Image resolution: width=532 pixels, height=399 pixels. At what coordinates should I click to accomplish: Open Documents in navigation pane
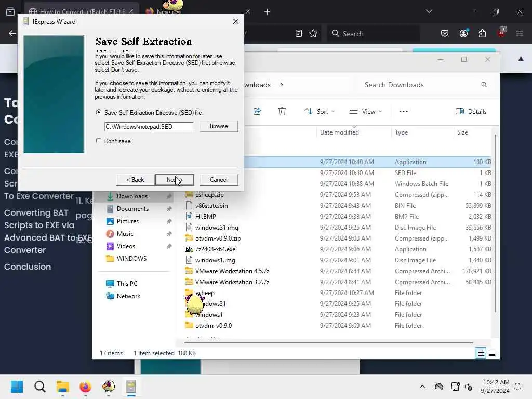coord(132,209)
